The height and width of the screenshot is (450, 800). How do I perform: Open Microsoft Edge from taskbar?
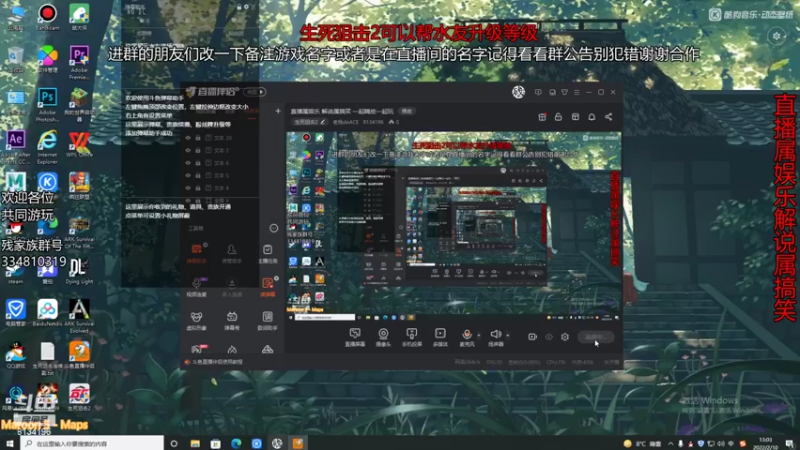coord(236,444)
